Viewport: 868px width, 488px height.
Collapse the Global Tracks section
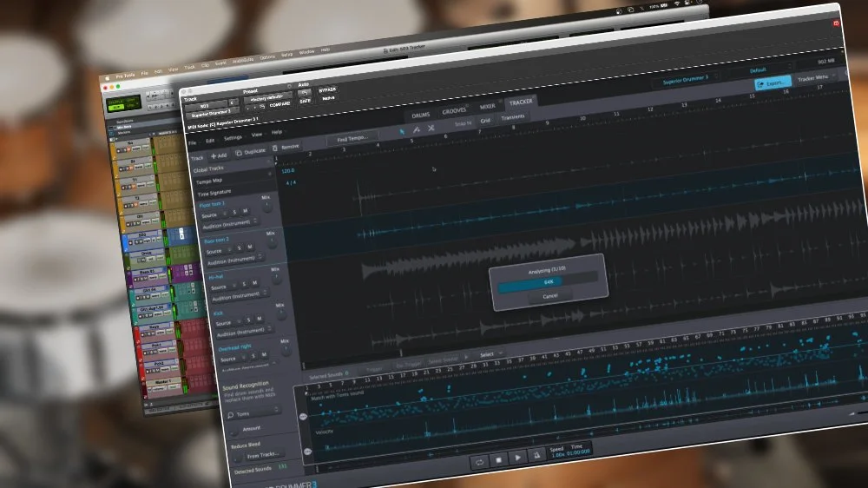pyautogui.click(x=270, y=163)
